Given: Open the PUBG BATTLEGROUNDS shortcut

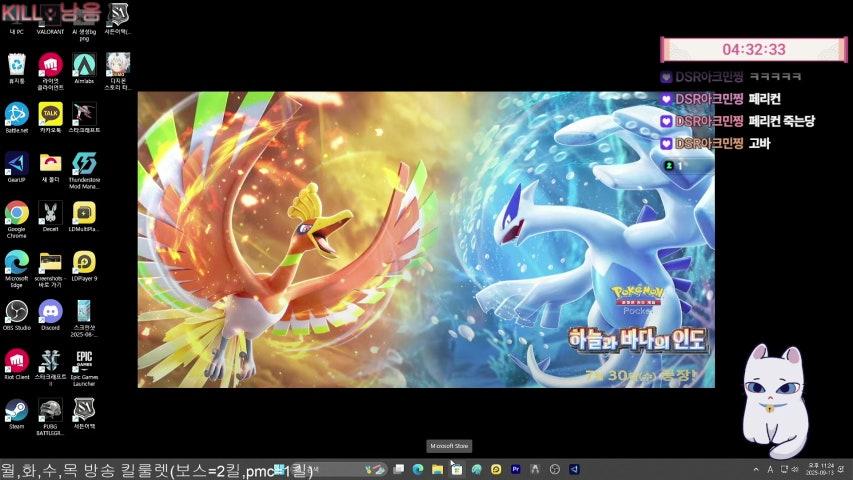Looking at the screenshot, I should pyautogui.click(x=50, y=416).
